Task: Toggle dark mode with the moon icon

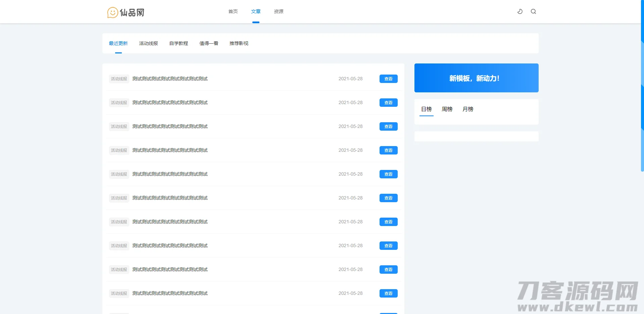Action: pos(519,11)
